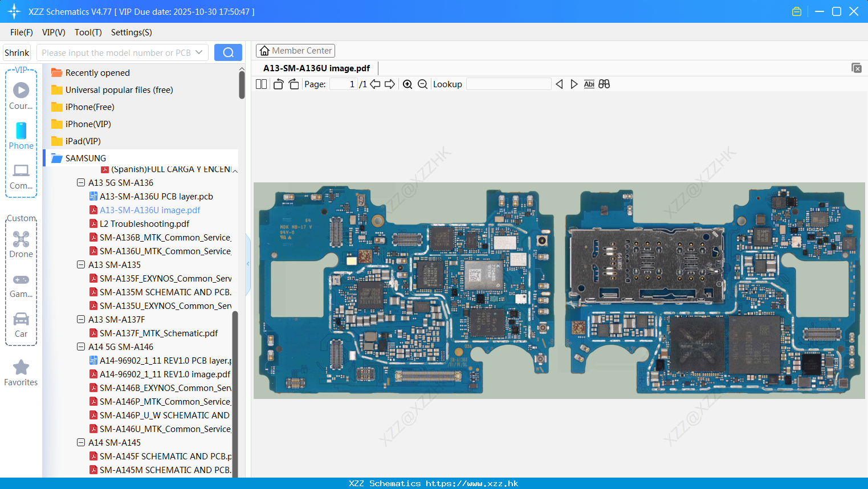Open SM-A145F SCHEMATIC AND PCB file
868x489 pixels.
165,456
